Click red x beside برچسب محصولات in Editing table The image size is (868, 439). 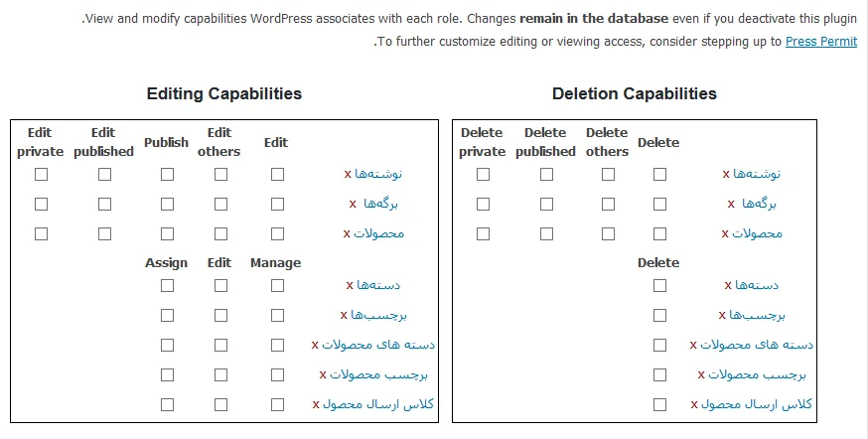[x=323, y=375]
